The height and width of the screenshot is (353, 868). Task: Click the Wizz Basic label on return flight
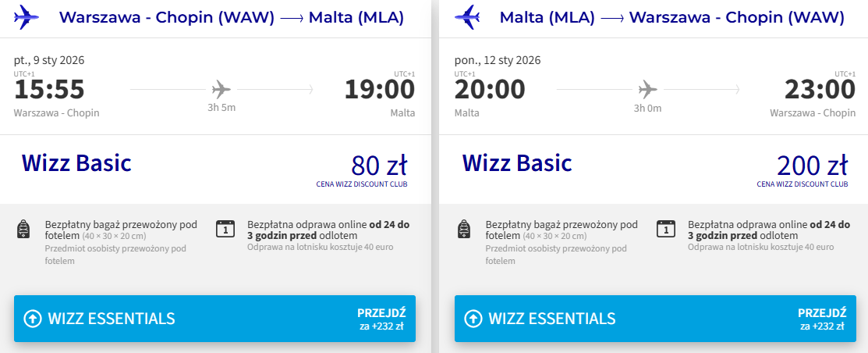[517, 163]
